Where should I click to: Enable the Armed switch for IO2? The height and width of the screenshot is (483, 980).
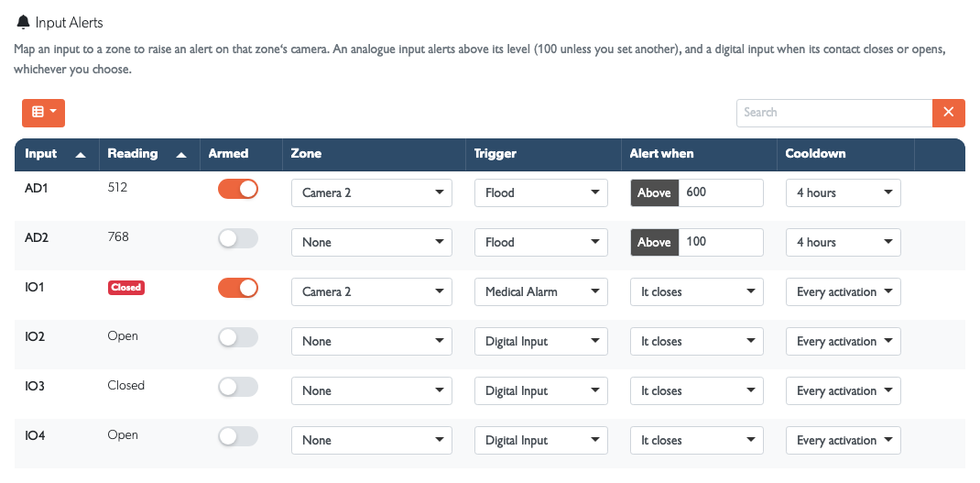(x=238, y=337)
